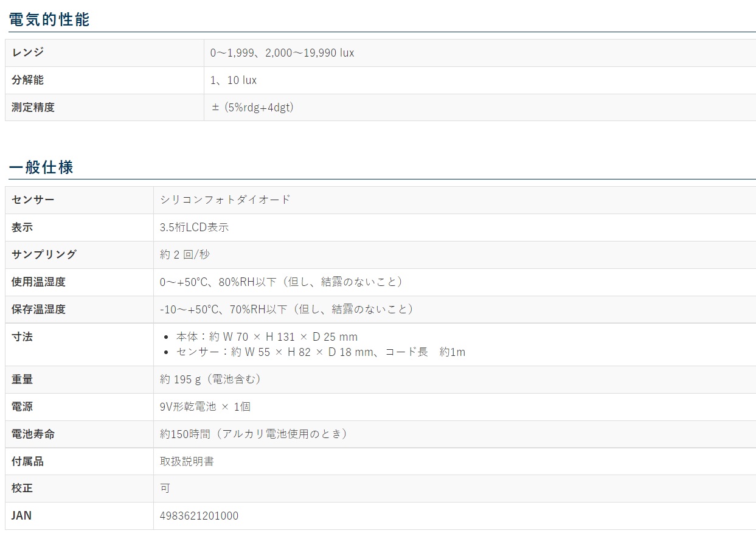Viewport: 756px width, 536px height.
Task: Click the シリコンフォトダイオード sensor value
Action: pyautogui.click(x=225, y=200)
